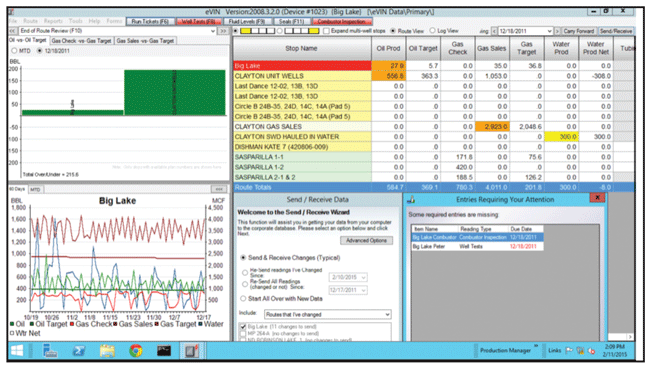The height and width of the screenshot is (366, 650).
Task: Click the Send/Receive button
Action: click(x=616, y=31)
